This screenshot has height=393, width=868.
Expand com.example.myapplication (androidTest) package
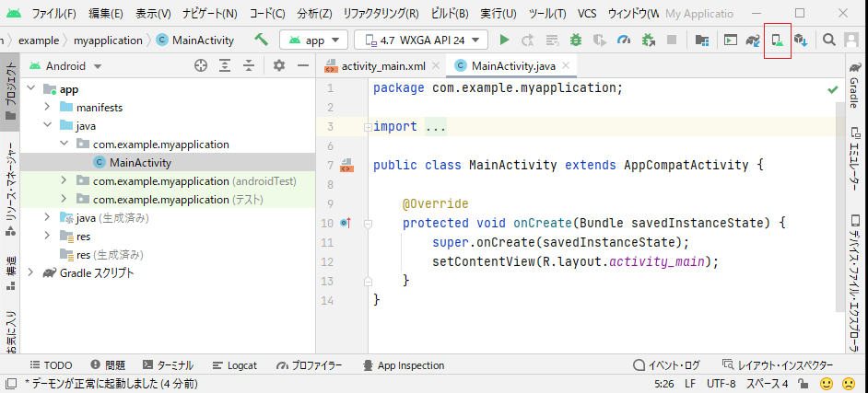63,180
